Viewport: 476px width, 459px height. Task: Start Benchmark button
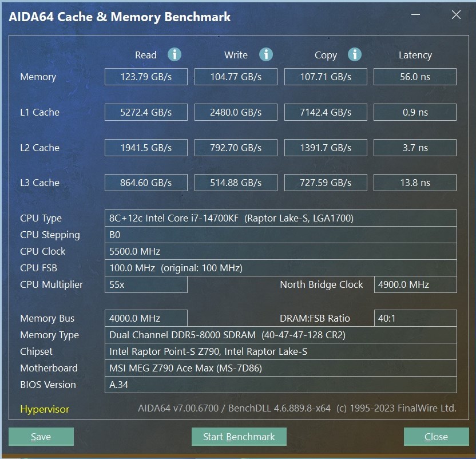[239, 437]
